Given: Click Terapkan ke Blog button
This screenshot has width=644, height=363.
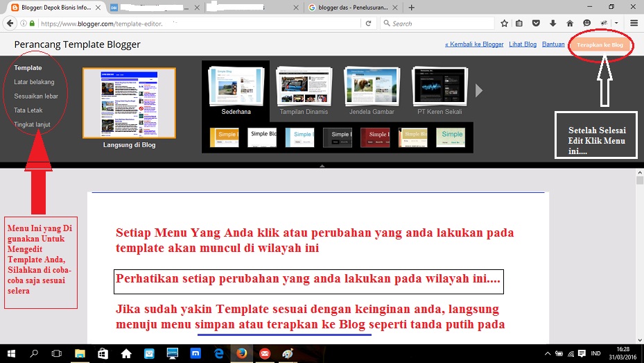Looking at the screenshot, I should point(600,45).
